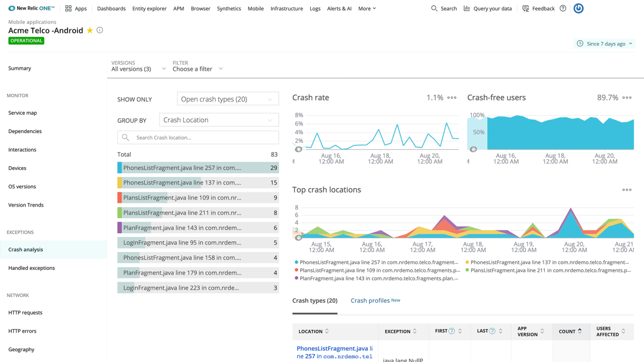Open OS versions in the sidebar
Viewport: 644px width, 362px height.
(22, 187)
